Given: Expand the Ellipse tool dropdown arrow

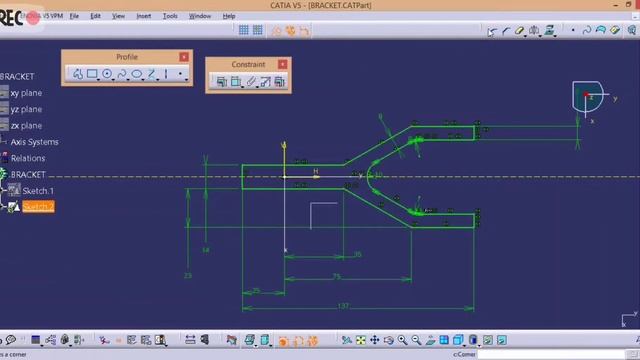Looking at the screenshot, I should pos(143,80).
